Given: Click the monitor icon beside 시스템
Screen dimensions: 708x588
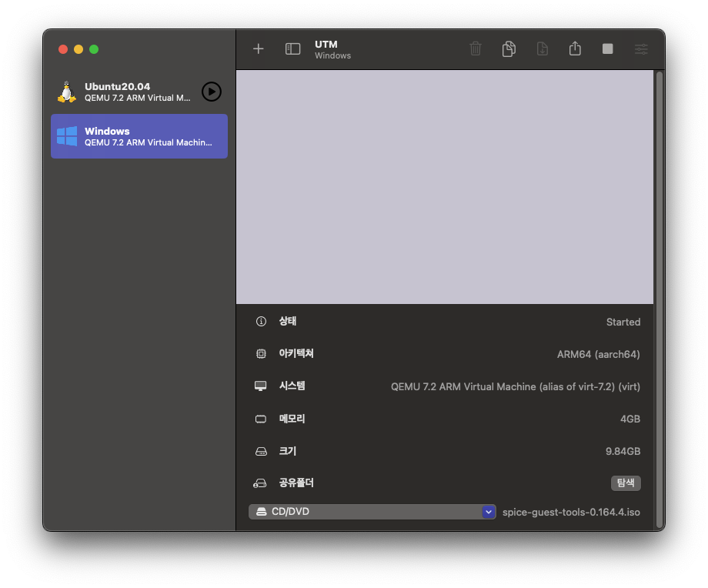Looking at the screenshot, I should point(261,386).
